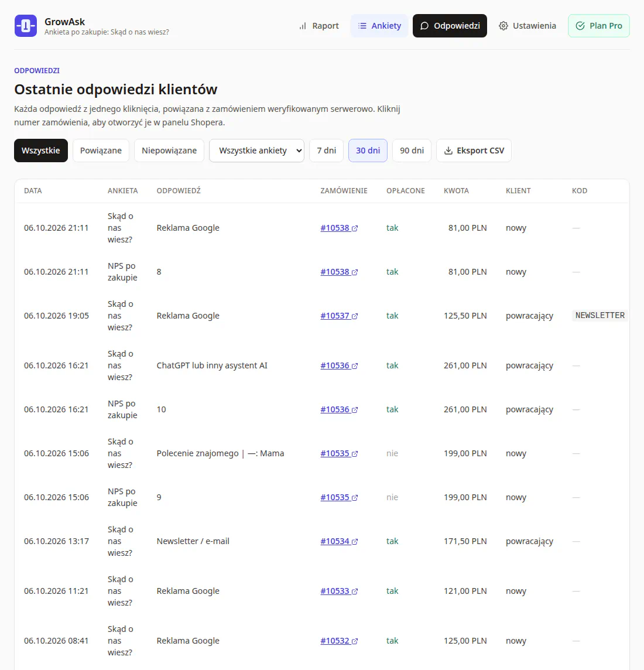Click the amount '125,50 PLN'
644x670 pixels.
click(x=465, y=316)
